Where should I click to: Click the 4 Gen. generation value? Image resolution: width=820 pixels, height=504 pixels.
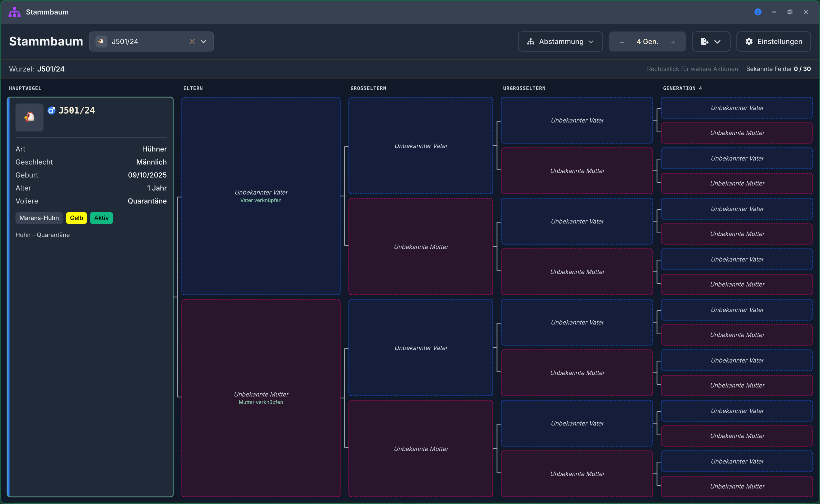click(x=647, y=42)
